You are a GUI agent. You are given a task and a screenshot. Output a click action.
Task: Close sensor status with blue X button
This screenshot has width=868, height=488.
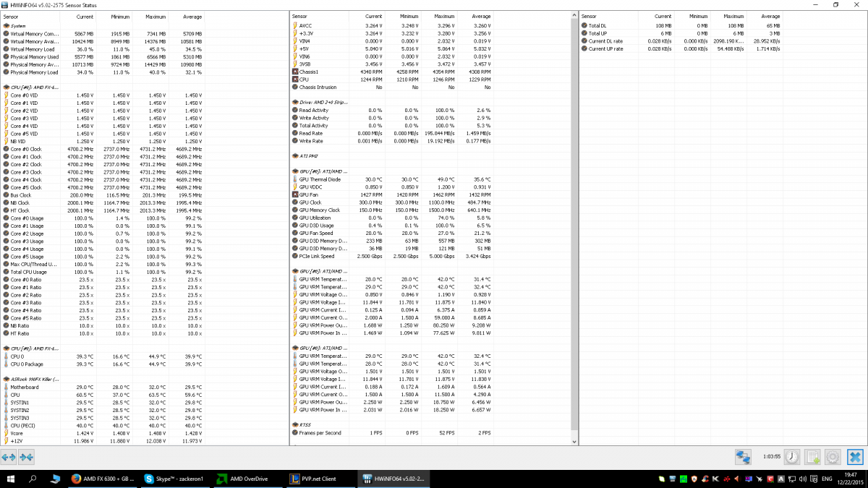(x=855, y=457)
